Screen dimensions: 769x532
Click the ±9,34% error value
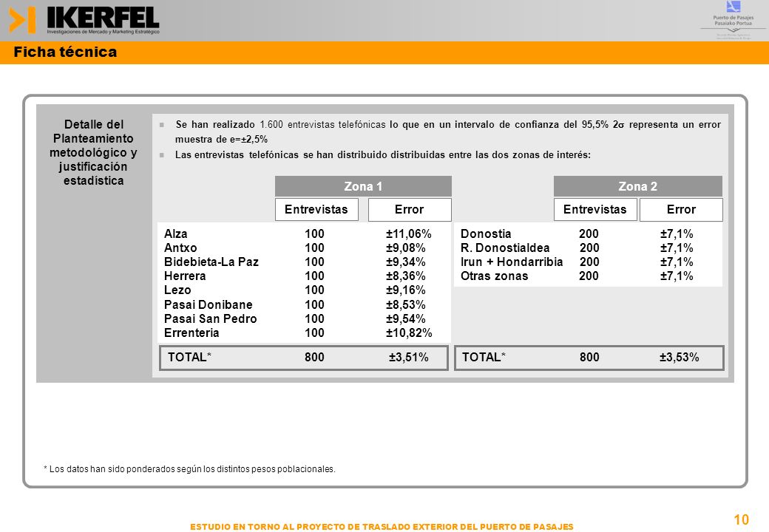tap(406, 262)
